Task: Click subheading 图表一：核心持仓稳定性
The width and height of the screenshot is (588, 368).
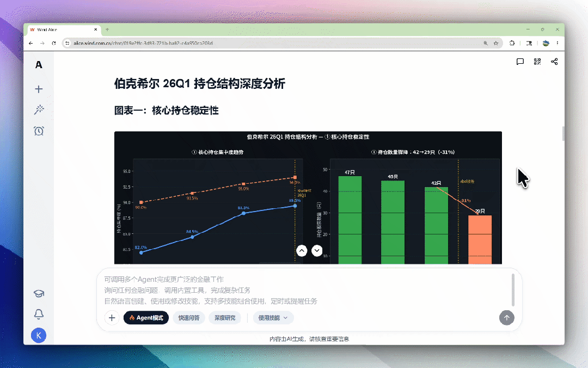Action: pos(167,110)
